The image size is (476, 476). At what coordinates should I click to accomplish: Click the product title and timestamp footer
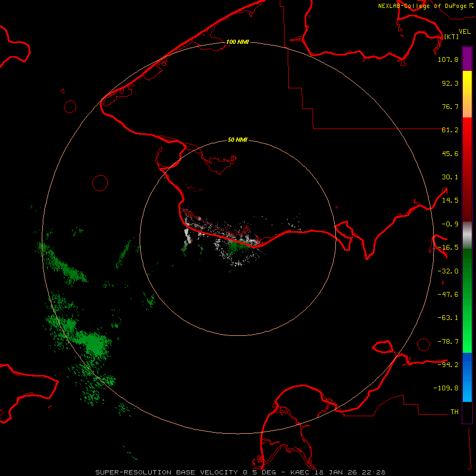point(241,472)
